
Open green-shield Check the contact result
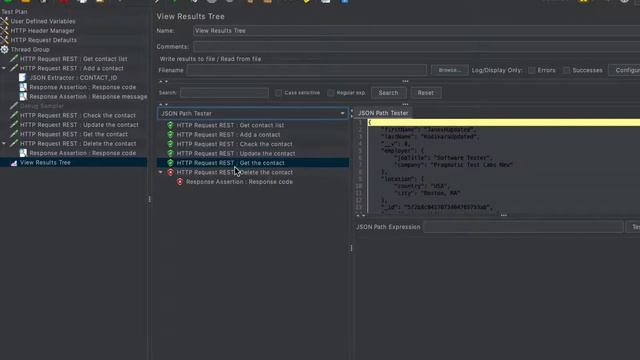234,144
